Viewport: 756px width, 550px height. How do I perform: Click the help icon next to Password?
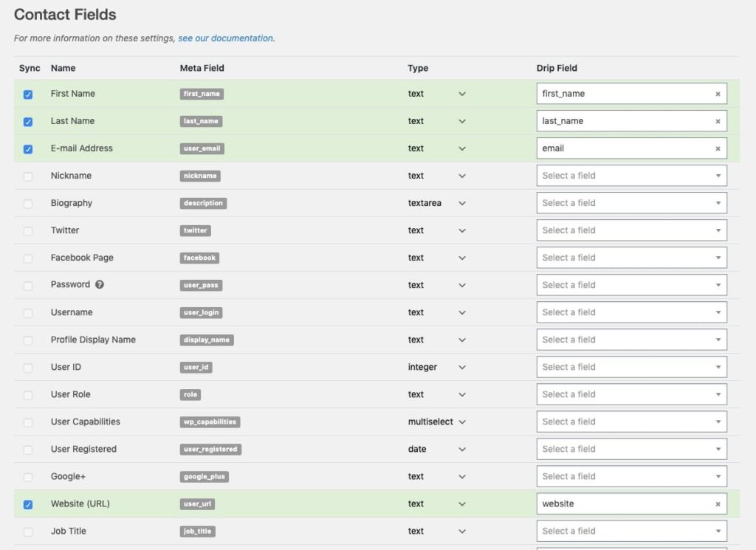100,284
